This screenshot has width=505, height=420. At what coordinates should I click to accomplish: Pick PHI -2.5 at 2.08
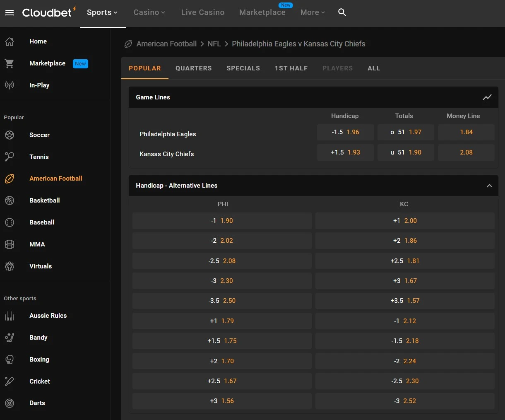(x=222, y=261)
